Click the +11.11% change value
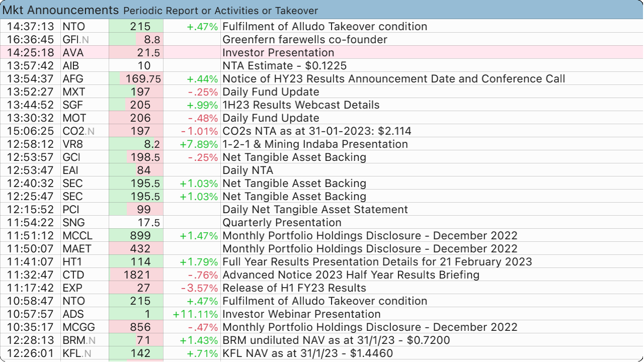 point(195,314)
